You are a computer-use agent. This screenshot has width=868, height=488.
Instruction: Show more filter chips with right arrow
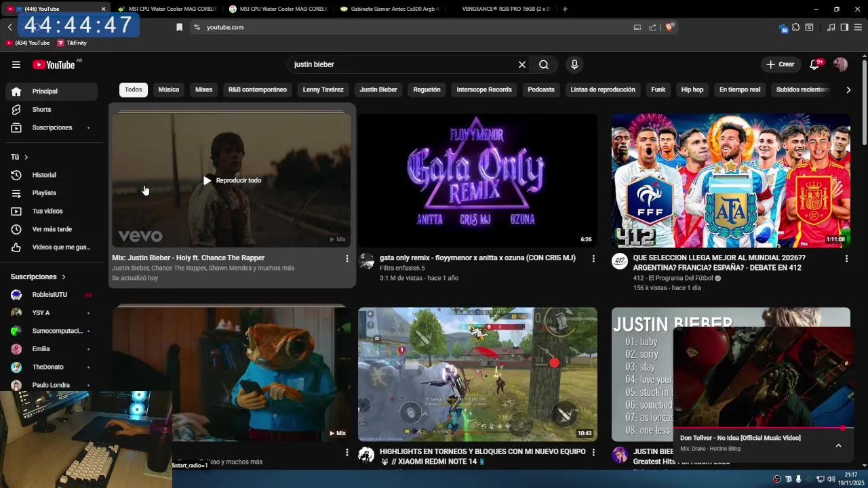(848, 89)
